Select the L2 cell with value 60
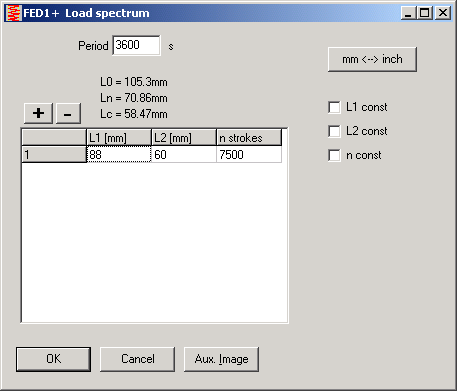Screen dimensions: 457x391 (x=184, y=154)
